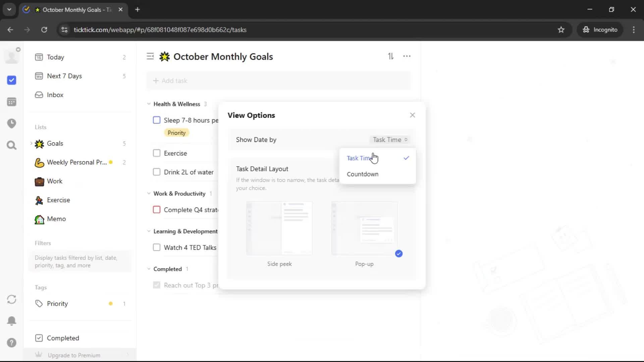Click the sort arrows icon in list header

point(391,56)
